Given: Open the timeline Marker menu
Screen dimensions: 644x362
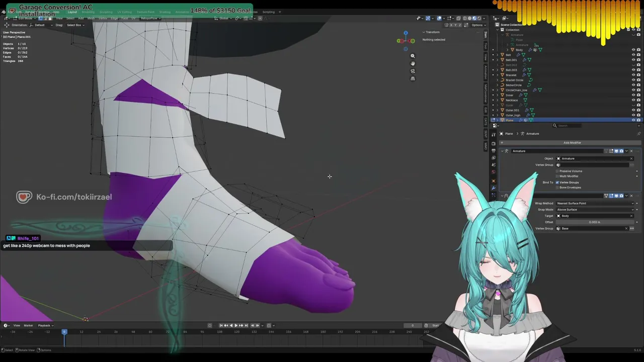Looking at the screenshot, I should pos(28,325).
